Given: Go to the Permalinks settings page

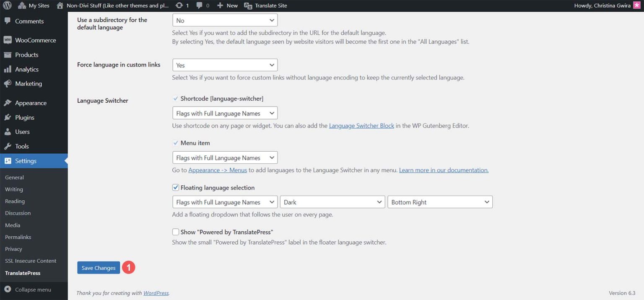Looking at the screenshot, I should (18, 237).
